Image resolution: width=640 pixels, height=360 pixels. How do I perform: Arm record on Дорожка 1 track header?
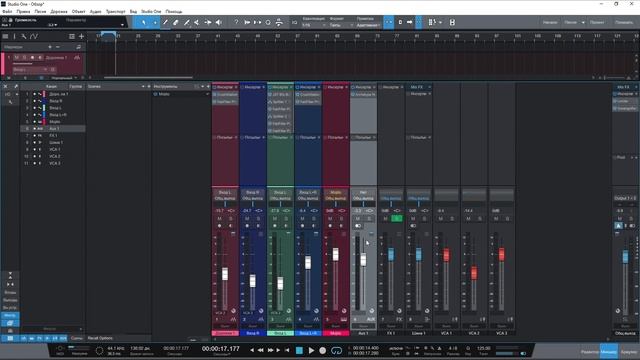tap(32, 58)
